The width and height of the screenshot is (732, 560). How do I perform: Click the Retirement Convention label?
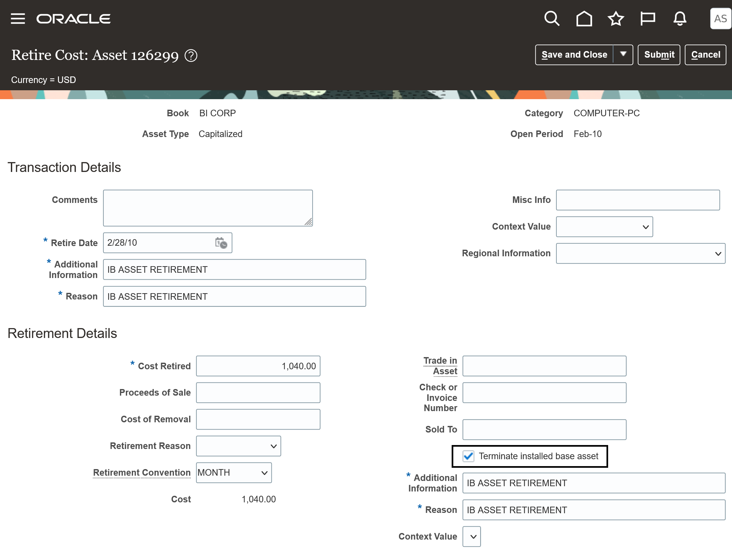pyautogui.click(x=142, y=473)
